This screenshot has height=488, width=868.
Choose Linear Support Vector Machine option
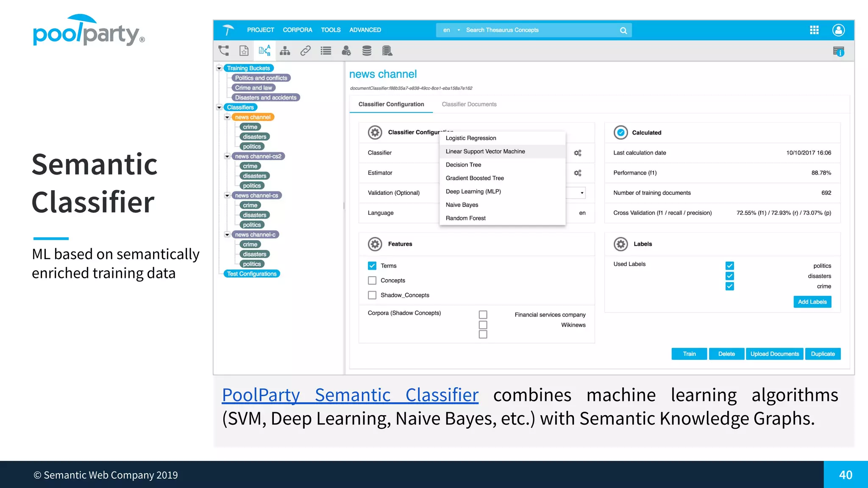click(x=503, y=152)
